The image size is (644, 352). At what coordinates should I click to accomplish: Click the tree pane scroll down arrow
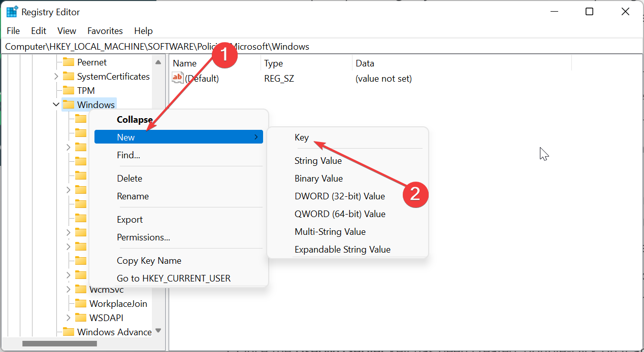[158, 331]
